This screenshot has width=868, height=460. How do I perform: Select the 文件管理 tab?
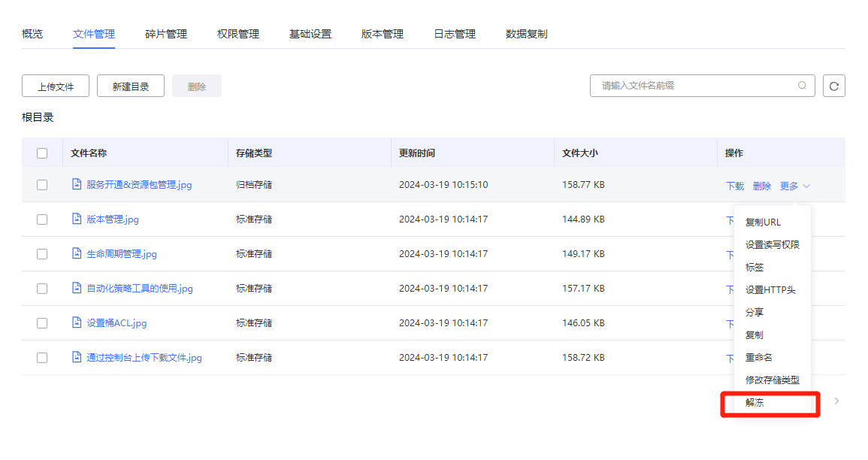pyautogui.click(x=93, y=34)
